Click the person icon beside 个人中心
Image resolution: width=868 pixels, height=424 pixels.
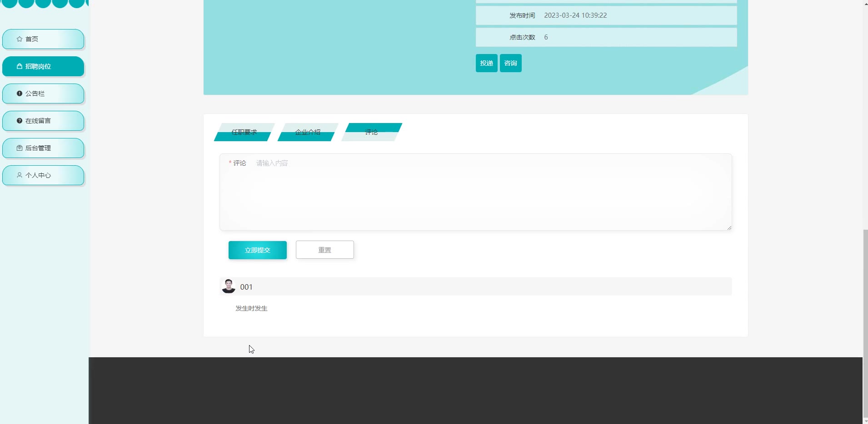(20, 175)
